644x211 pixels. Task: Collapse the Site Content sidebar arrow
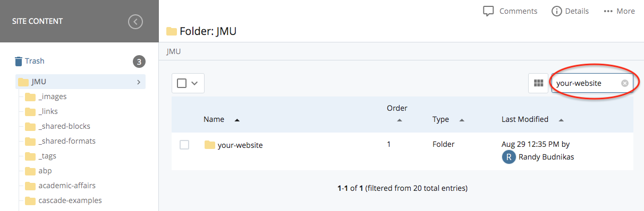point(135,22)
